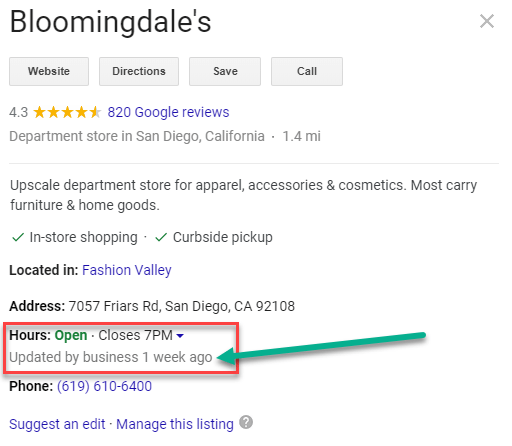This screenshot has width=512, height=446.
Task: Open the Fashion Valley link
Action: coord(127,270)
